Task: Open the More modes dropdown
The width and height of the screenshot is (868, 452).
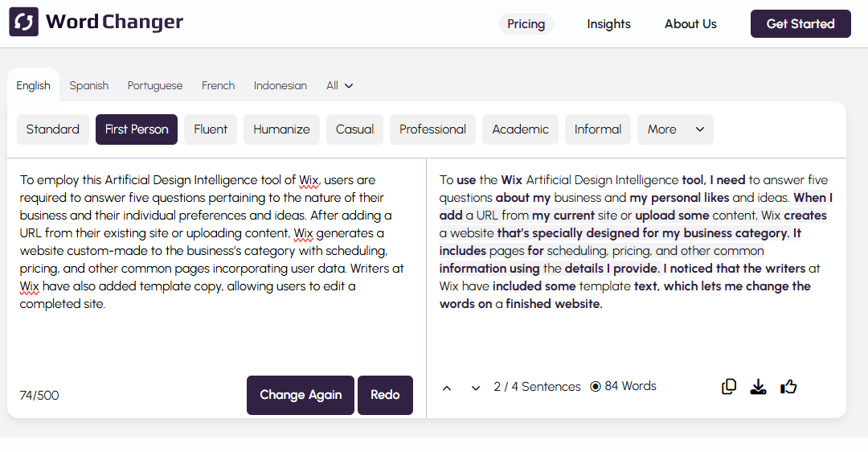Action: pyautogui.click(x=675, y=129)
